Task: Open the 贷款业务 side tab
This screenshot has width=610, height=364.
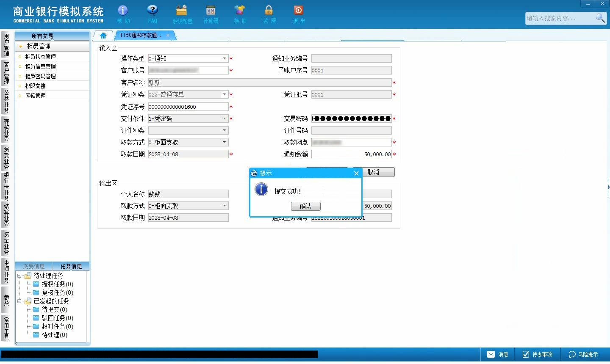Action: tap(6, 158)
